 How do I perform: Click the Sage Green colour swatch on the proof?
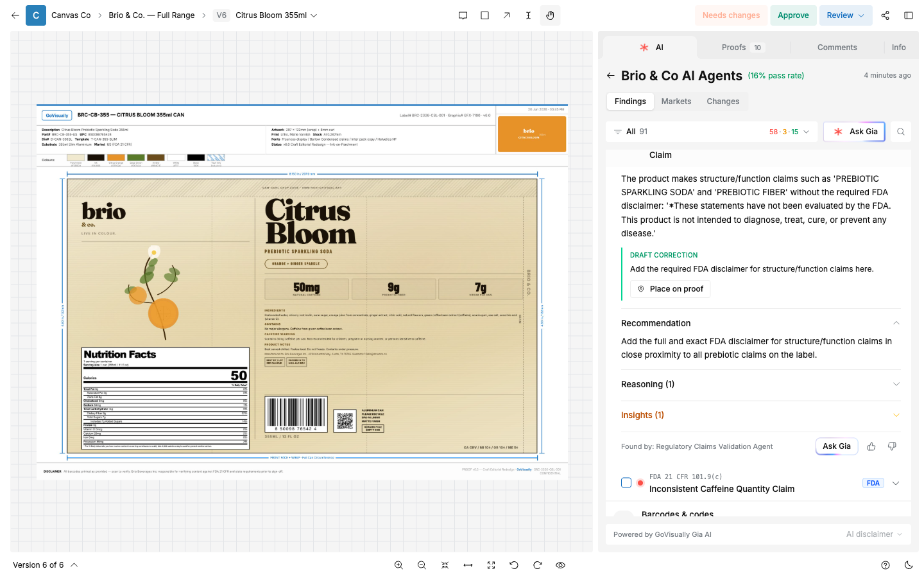pyautogui.click(x=135, y=157)
